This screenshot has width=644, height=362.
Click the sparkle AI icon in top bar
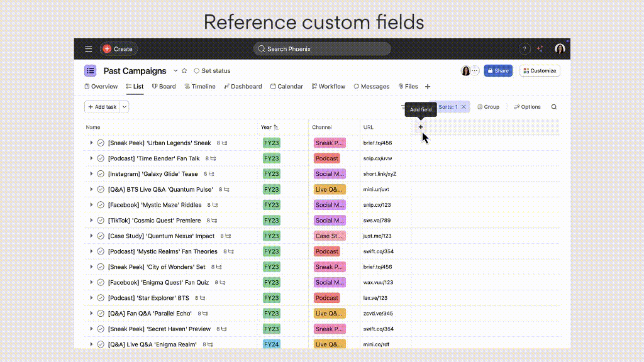540,49
